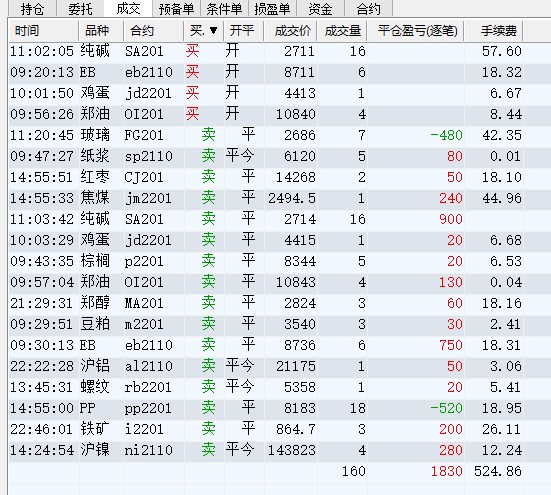Sort by the 品种 column header
Image resolution: width=551 pixels, height=495 pixels.
[x=101, y=31]
